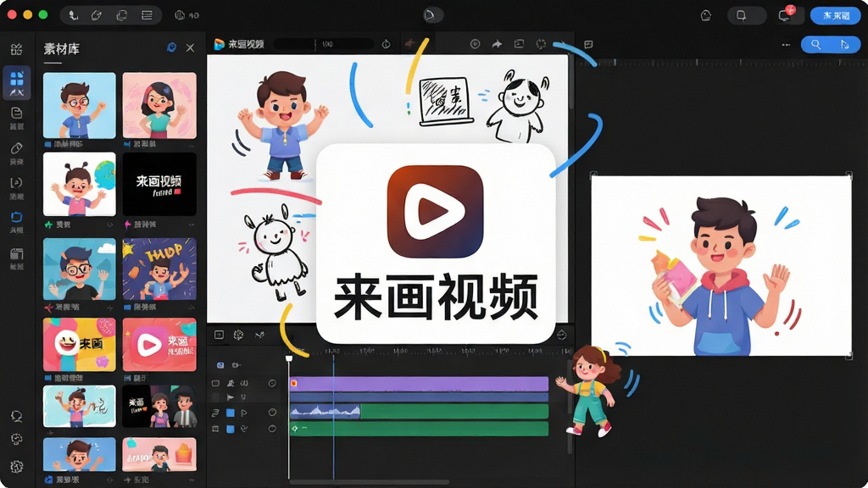Expand arrow under girl with globe thumbnail
Screen dimensions: 868x488
[109, 225]
